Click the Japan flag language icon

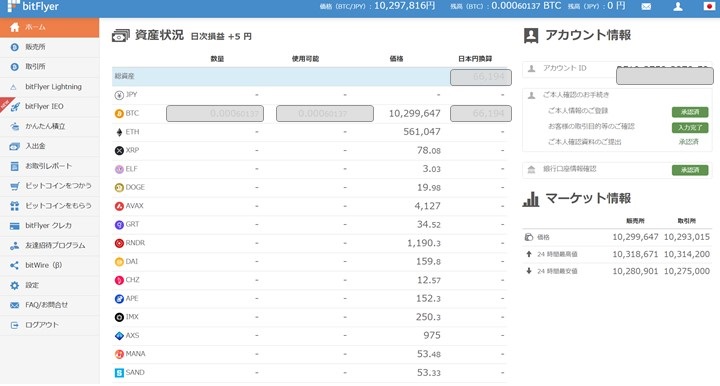(x=709, y=6)
